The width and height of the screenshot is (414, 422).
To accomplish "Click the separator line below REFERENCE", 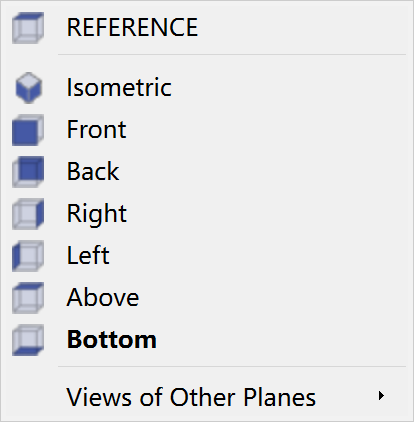I will (x=232, y=54).
